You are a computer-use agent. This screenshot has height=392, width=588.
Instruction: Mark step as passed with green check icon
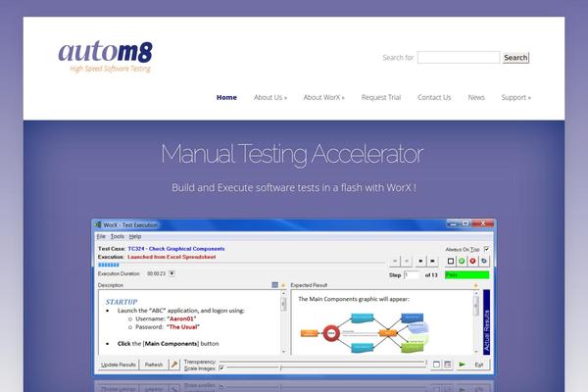462,261
